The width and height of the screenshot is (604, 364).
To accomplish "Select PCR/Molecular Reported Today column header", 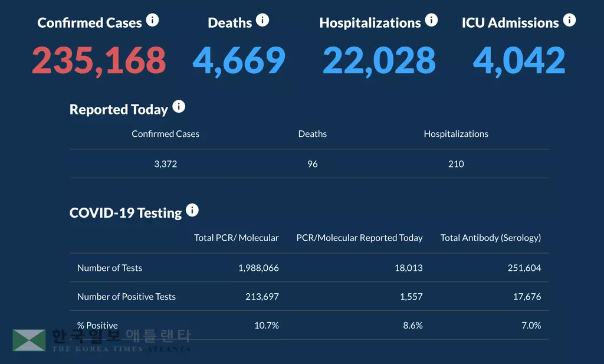I will point(359,238).
